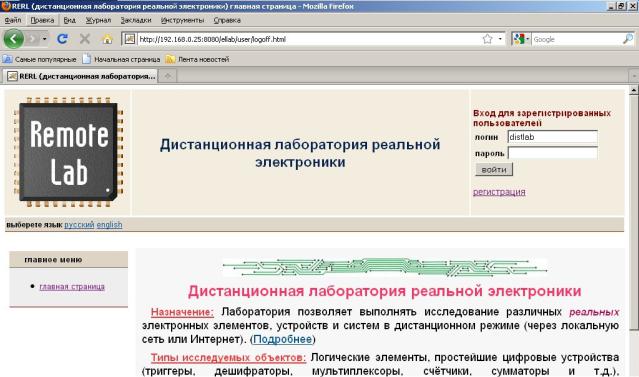Open Самые популярные bookmarks folder

coord(40,60)
